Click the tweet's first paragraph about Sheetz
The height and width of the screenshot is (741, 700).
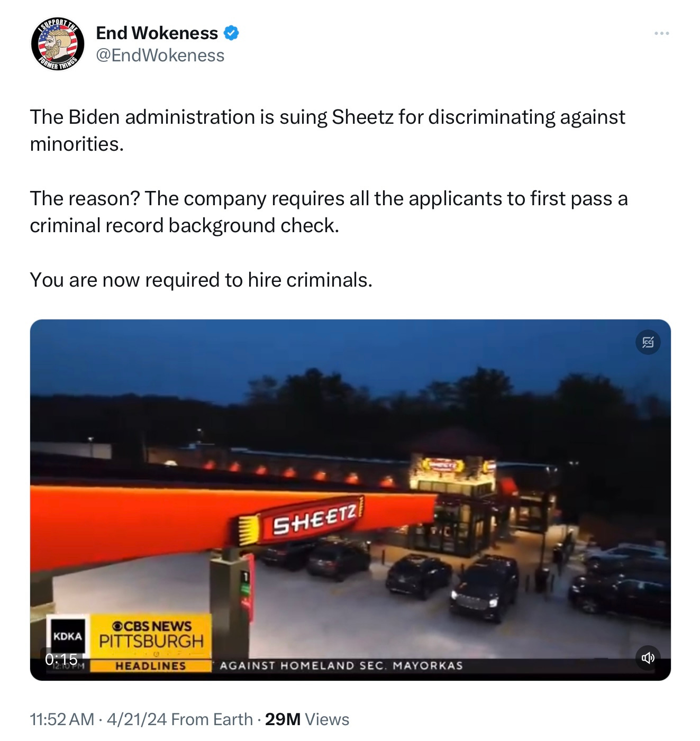point(328,130)
